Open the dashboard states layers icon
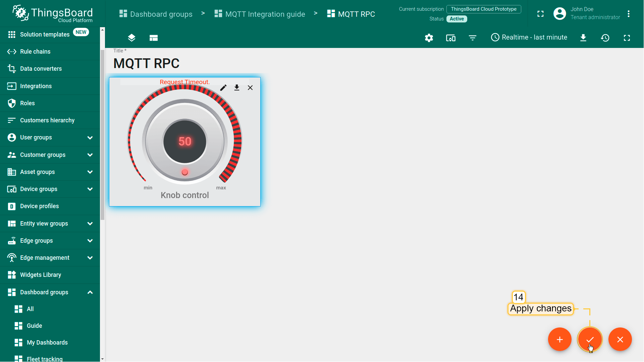The height and width of the screenshot is (362, 644). 131,38
